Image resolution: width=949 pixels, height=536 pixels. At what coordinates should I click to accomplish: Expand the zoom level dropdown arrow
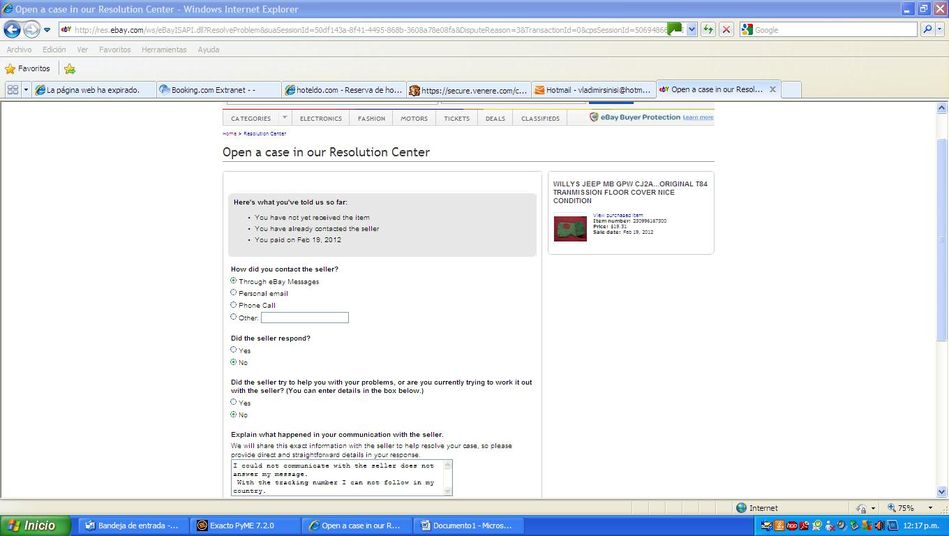930,508
